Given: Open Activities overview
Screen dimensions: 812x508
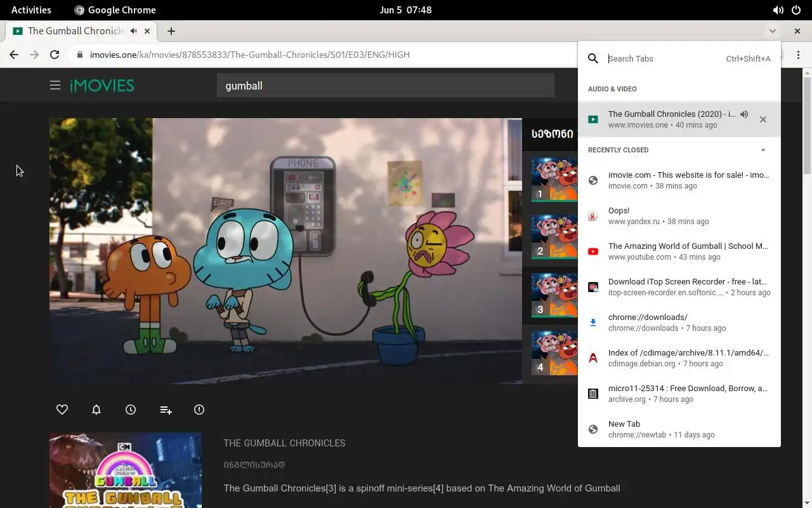Looking at the screenshot, I should pos(31,10).
